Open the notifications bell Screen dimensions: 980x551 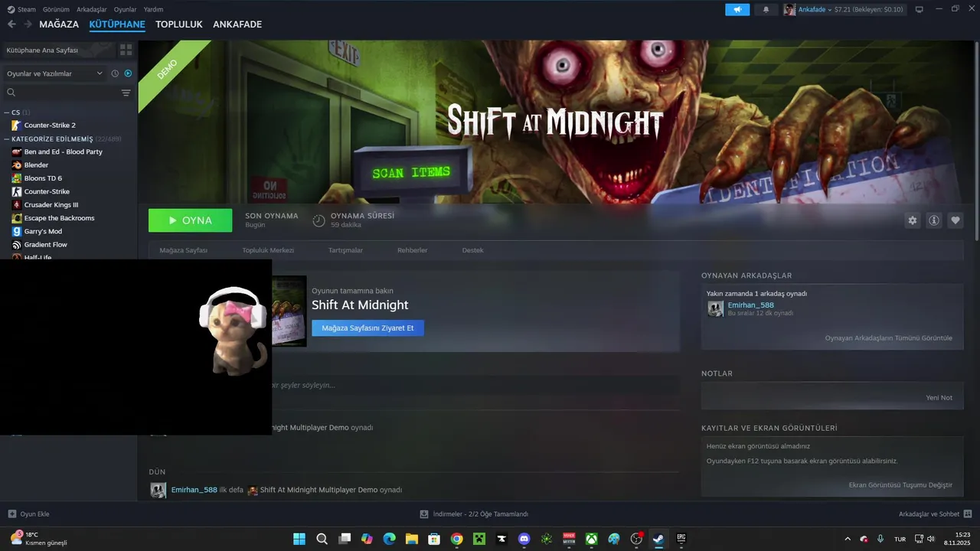(x=766, y=9)
